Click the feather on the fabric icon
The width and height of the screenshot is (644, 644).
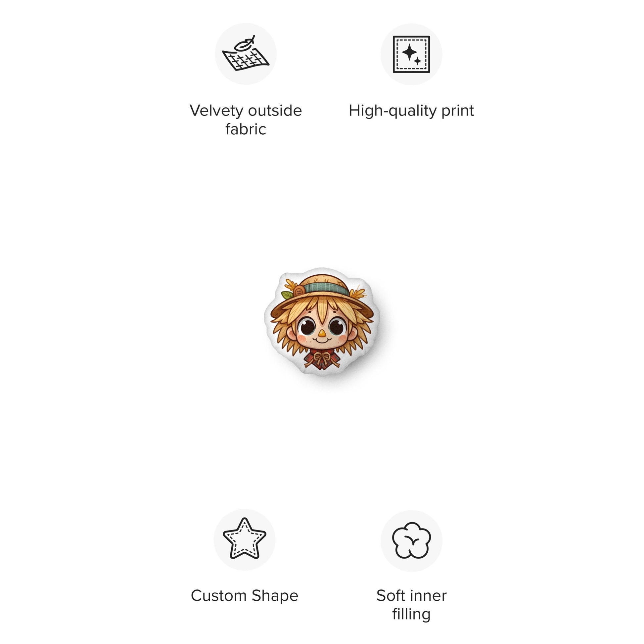tap(245, 44)
